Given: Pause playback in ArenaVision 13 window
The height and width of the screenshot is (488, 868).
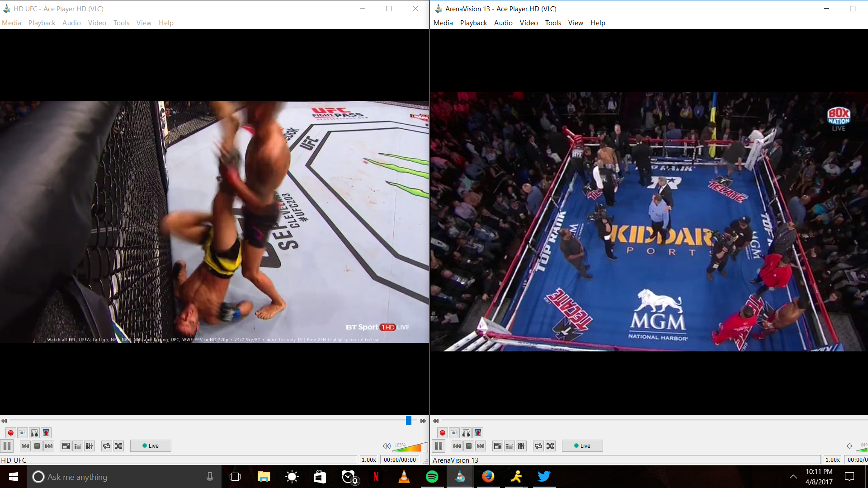Looking at the screenshot, I should [439, 446].
